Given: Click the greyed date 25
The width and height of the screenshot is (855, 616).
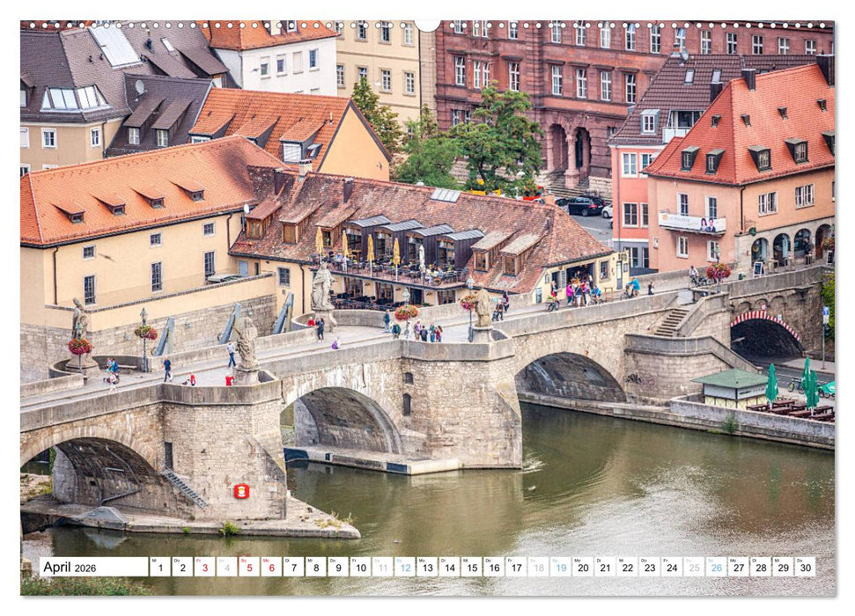Looking at the screenshot, I should coord(694,570).
